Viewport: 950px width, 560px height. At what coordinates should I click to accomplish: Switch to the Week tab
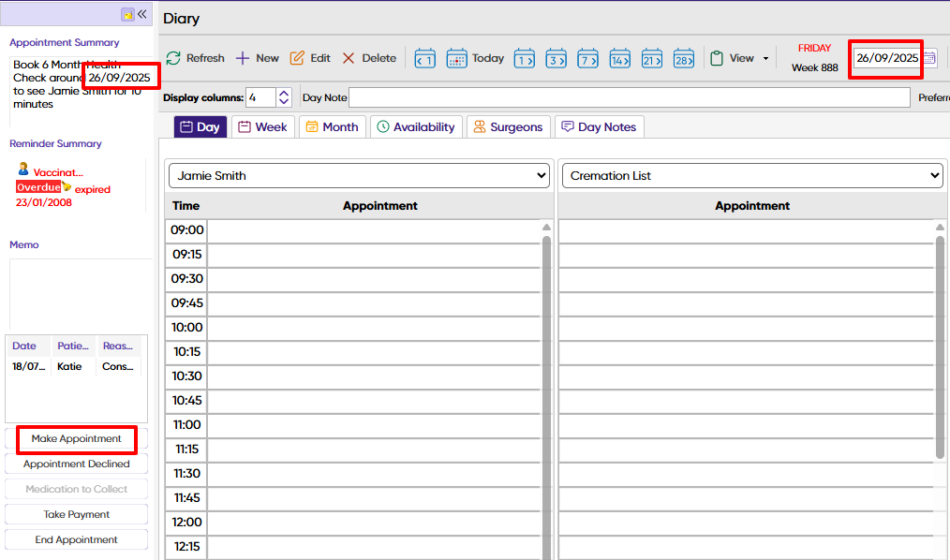click(x=263, y=127)
